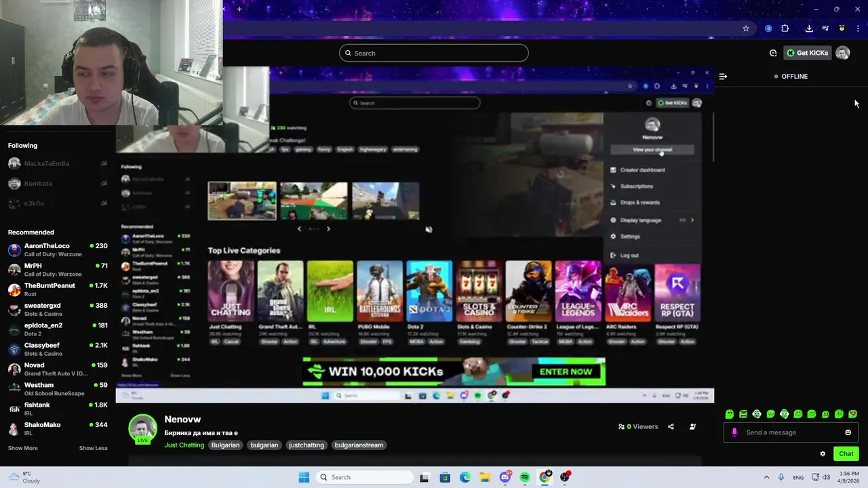Viewport: 868px width, 488px height.
Task: Click the video stream player area
Action: tap(414, 235)
